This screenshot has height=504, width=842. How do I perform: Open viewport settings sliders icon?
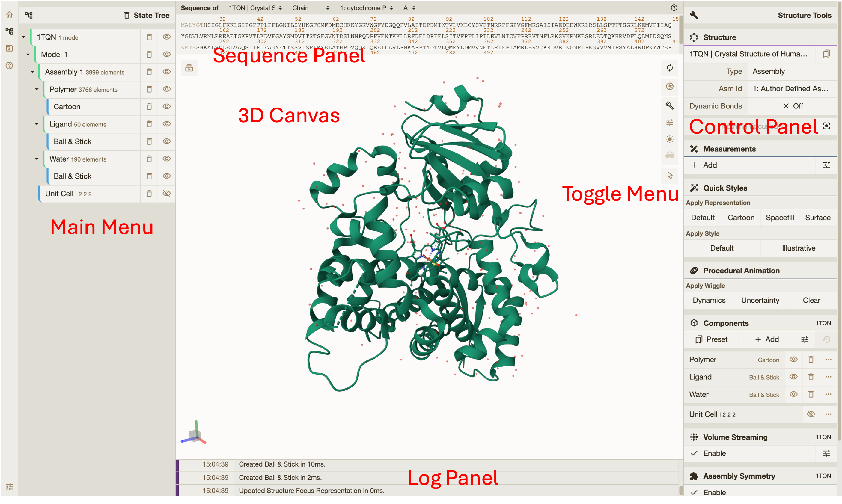click(669, 122)
